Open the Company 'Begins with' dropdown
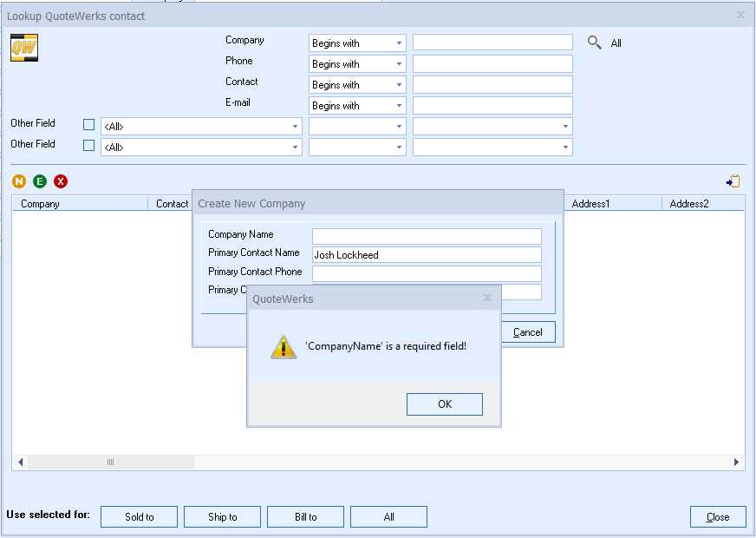756x538 pixels. pyautogui.click(x=357, y=43)
